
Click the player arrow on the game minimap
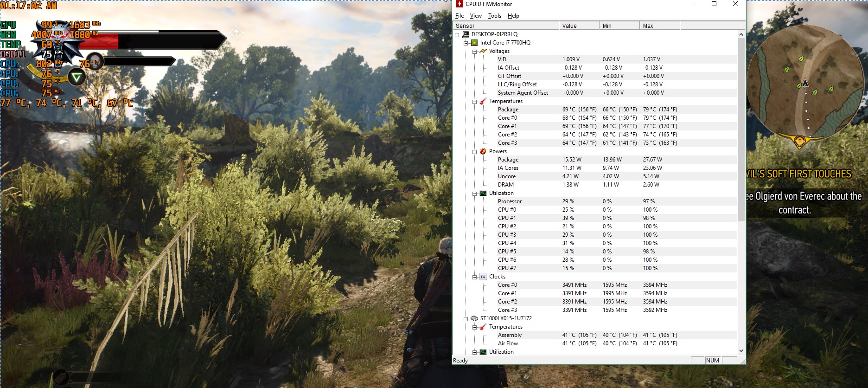805,84
